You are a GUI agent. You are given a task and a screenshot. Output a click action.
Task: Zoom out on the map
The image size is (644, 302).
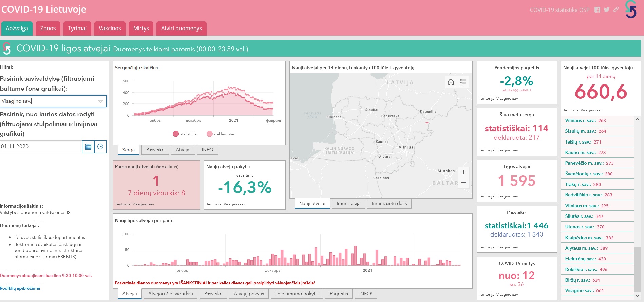tap(463, 183)
